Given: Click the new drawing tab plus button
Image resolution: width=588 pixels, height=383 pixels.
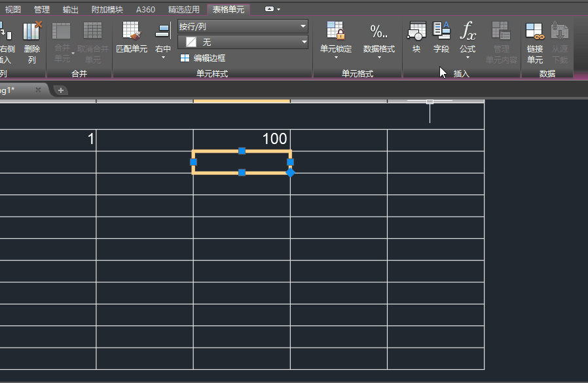Looking at the screenshot, I should pos(61,90).
